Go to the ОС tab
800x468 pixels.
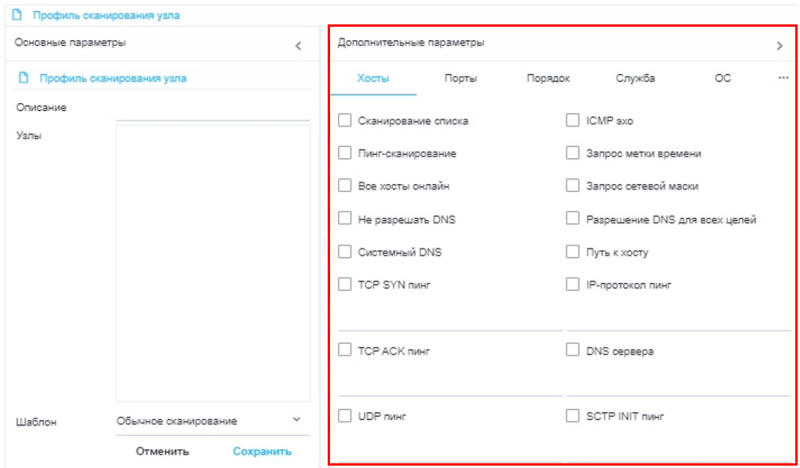[723, 78]
